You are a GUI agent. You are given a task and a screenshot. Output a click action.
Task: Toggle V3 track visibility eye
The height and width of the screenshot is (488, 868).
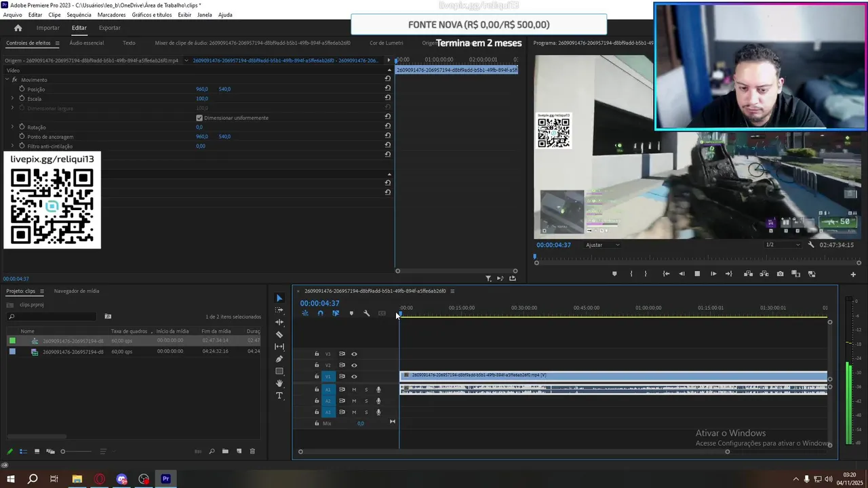(354, 354)
